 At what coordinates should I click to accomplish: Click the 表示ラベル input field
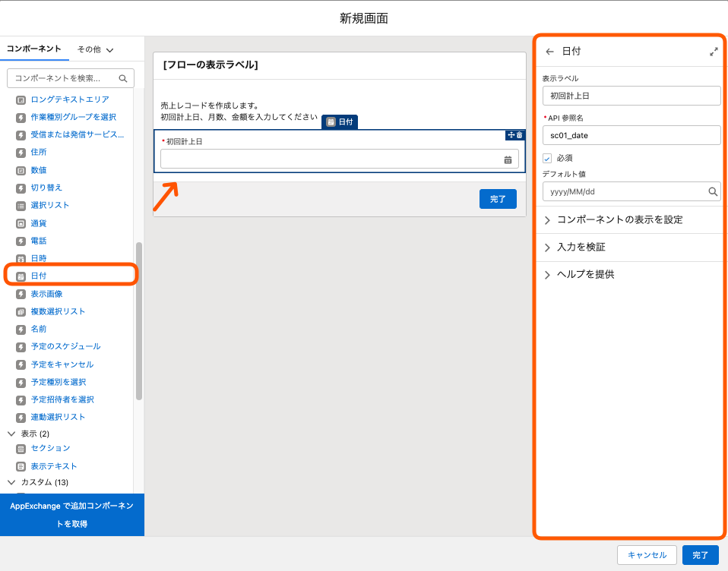point(631,96)
